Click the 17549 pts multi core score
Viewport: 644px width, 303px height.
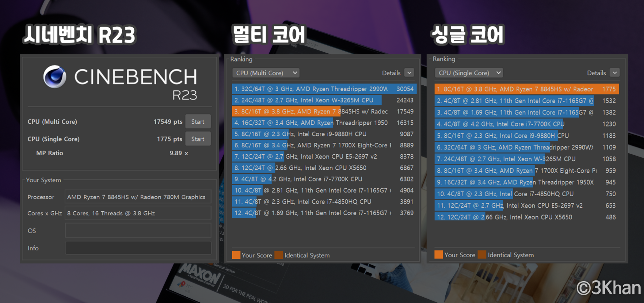coord(168,122)
